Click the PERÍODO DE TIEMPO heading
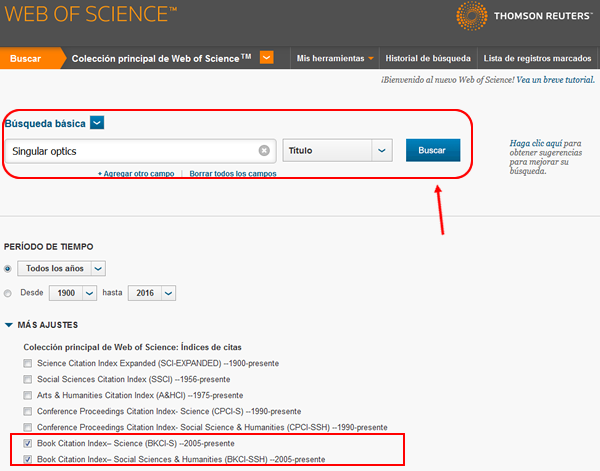The height and width of the screenshot is (471, 600). point(49,247)
